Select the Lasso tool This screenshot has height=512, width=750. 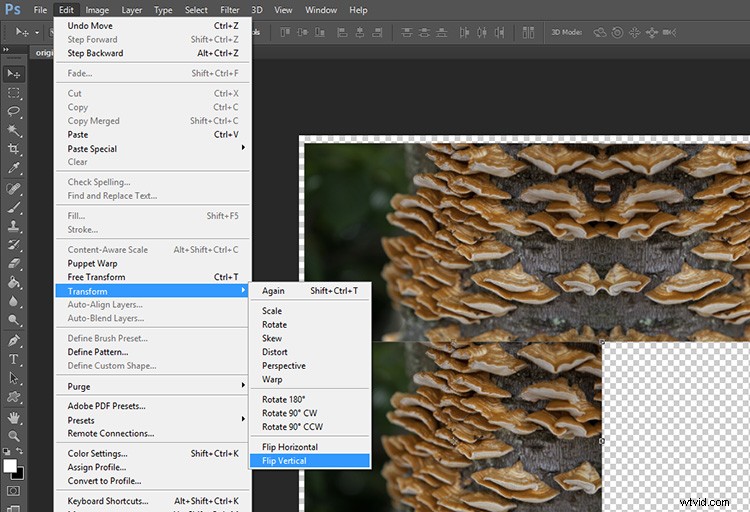pos(13,111)
